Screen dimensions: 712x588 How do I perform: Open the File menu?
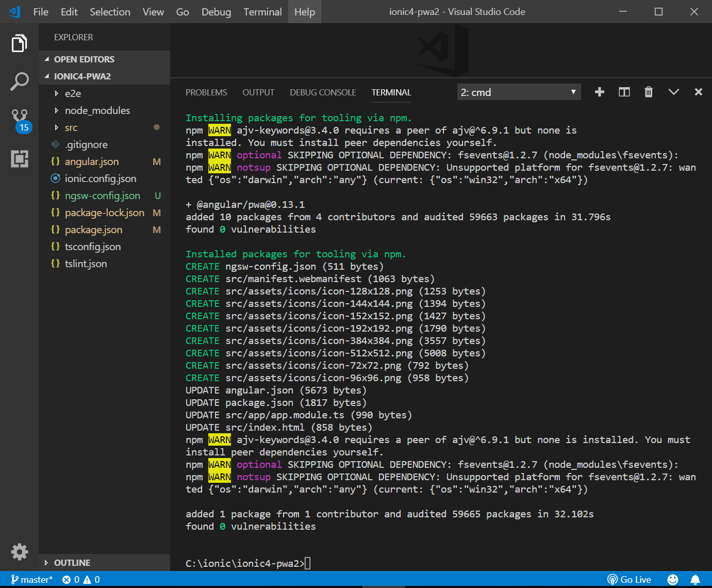[x=41, y=12]
